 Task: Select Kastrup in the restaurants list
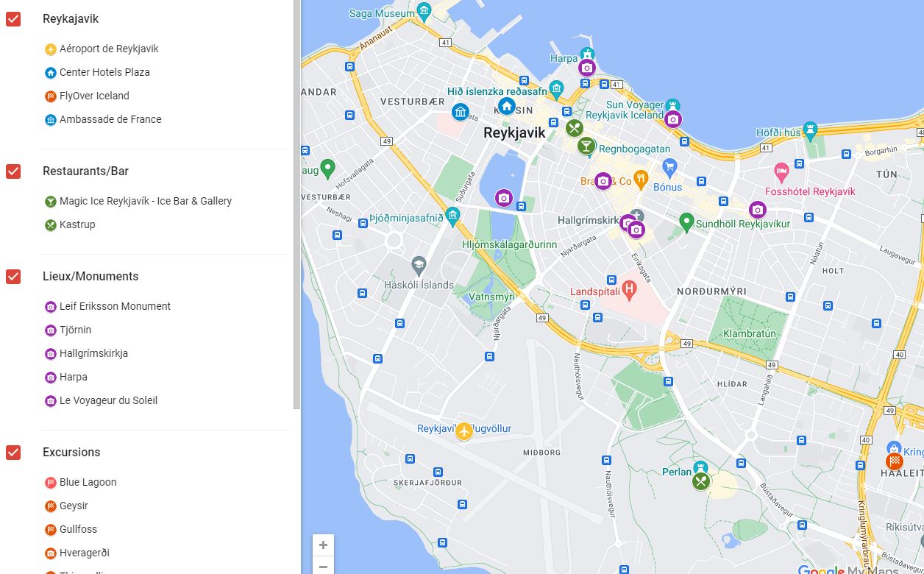[x=77, y=225]
